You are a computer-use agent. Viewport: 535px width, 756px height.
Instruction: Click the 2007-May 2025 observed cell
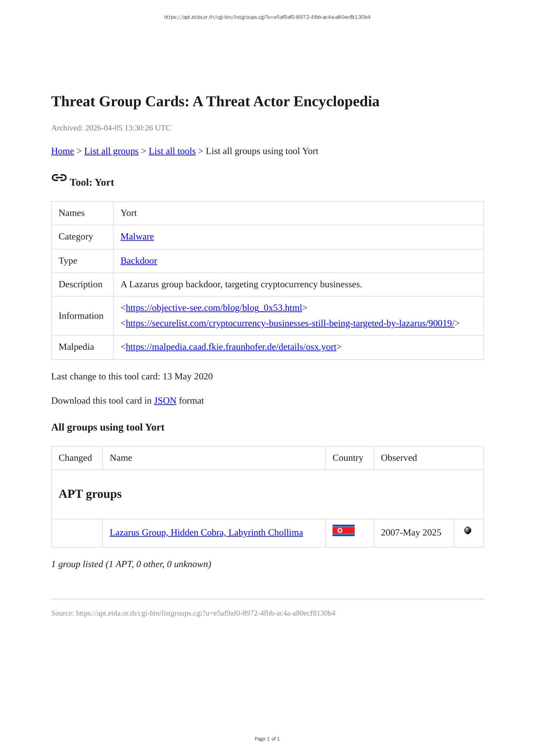pos(411,533)
